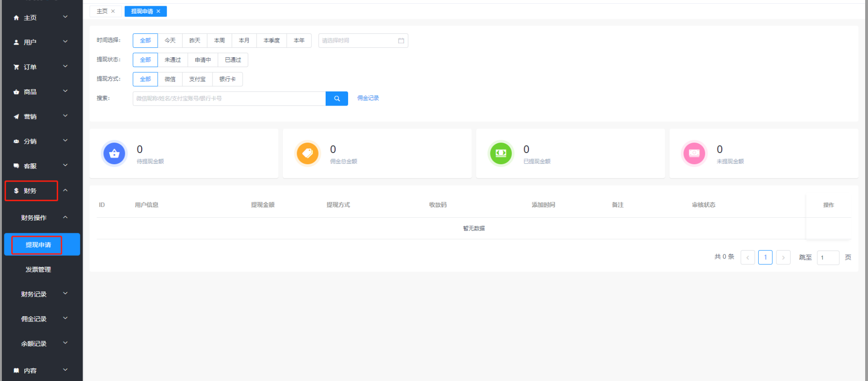Click the blue basket pending withdrawal icon
The height and width of the screenshot is (381, 868).
point(114,153)
